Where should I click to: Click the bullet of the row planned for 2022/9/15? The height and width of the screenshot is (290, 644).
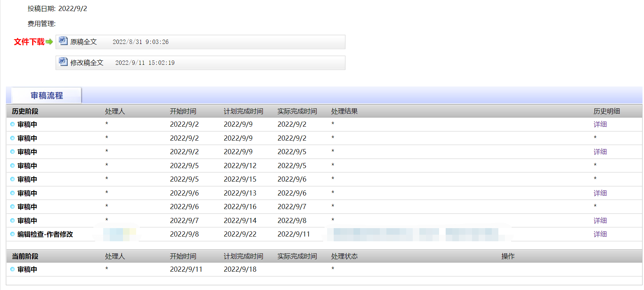point(12,179)
